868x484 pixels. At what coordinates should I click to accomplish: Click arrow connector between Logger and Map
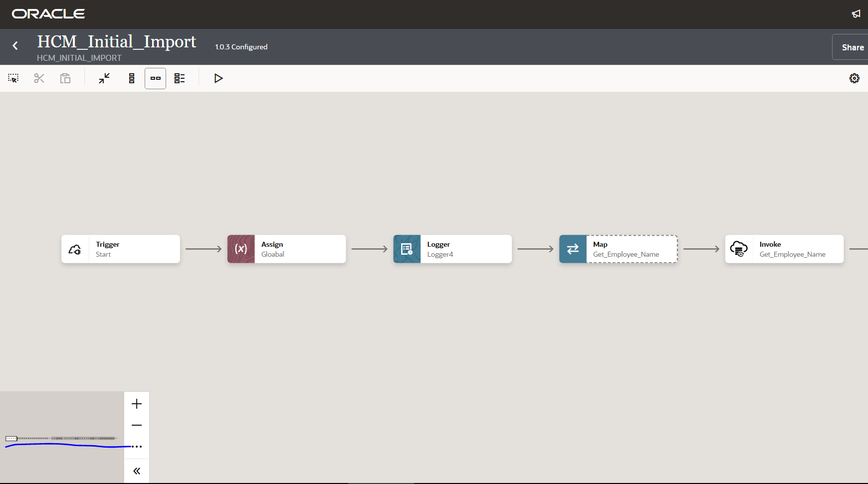[535, 249]
